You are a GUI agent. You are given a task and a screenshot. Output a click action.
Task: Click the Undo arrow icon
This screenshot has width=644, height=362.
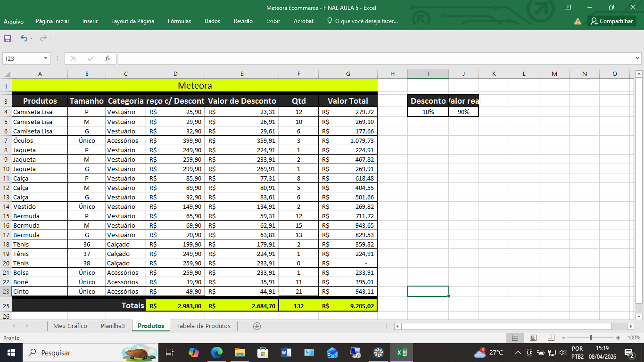coord(24,39)
